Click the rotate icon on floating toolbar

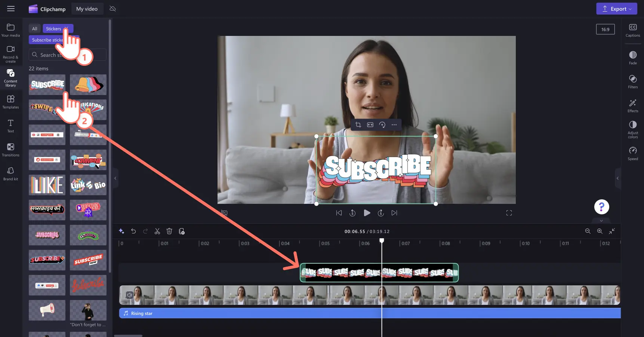(382, 125)
